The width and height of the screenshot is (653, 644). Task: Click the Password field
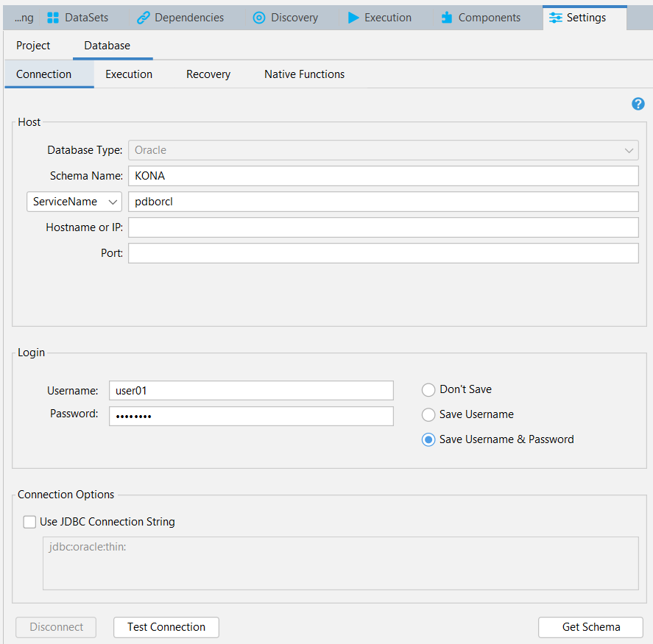[251, 417]
